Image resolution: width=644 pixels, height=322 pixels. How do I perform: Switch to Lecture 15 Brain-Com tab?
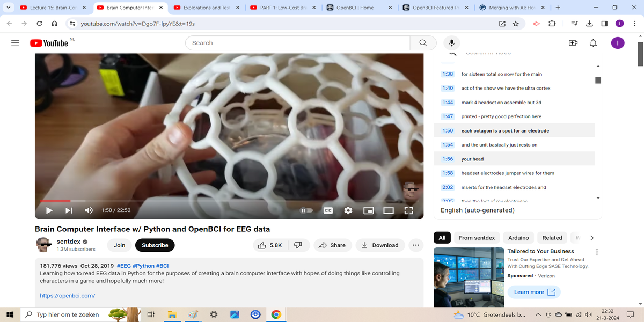point(53,8)
